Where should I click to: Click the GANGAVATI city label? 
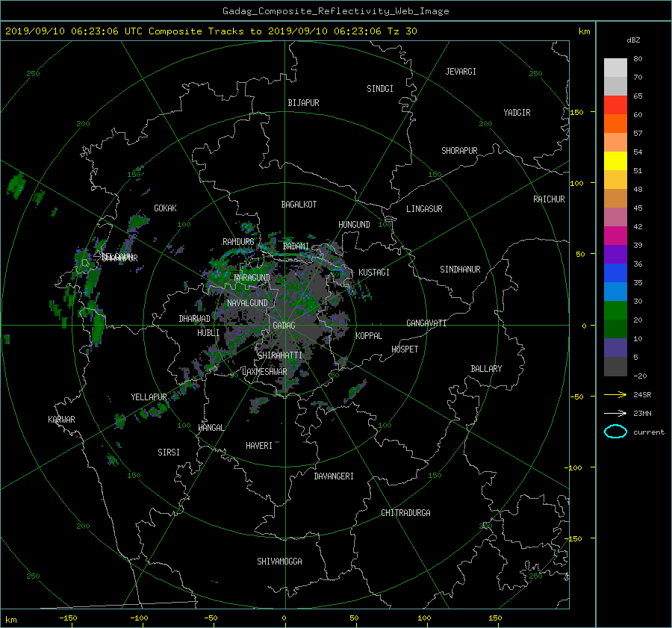coord(426,323)
